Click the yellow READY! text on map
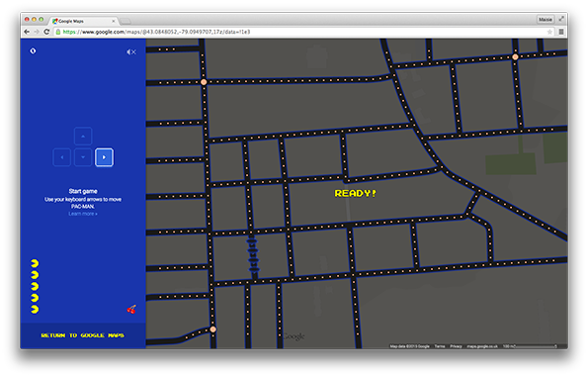 (355, 193)
